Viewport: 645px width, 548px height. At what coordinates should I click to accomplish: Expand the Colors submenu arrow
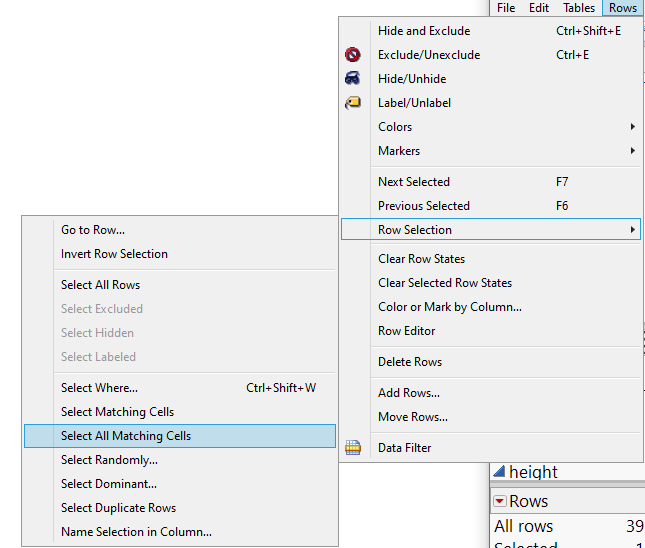[632, 127]
